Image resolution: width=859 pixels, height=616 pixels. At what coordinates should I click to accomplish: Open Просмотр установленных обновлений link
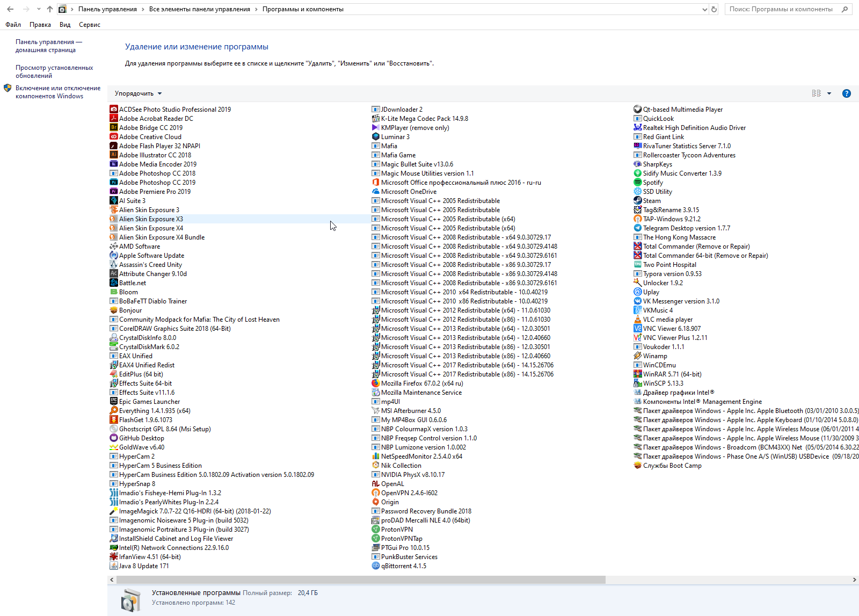coord(54,71)
